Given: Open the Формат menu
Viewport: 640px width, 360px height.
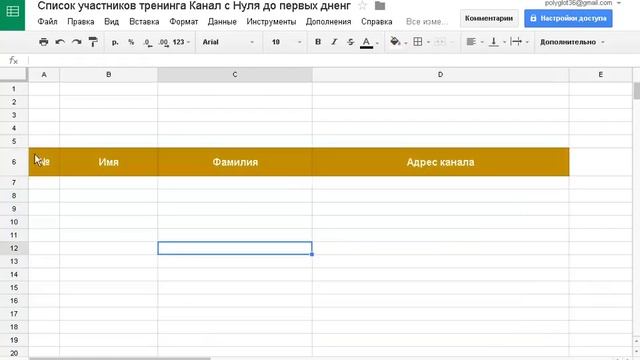Looking at the screenshot, I should (x=184, y=22).
